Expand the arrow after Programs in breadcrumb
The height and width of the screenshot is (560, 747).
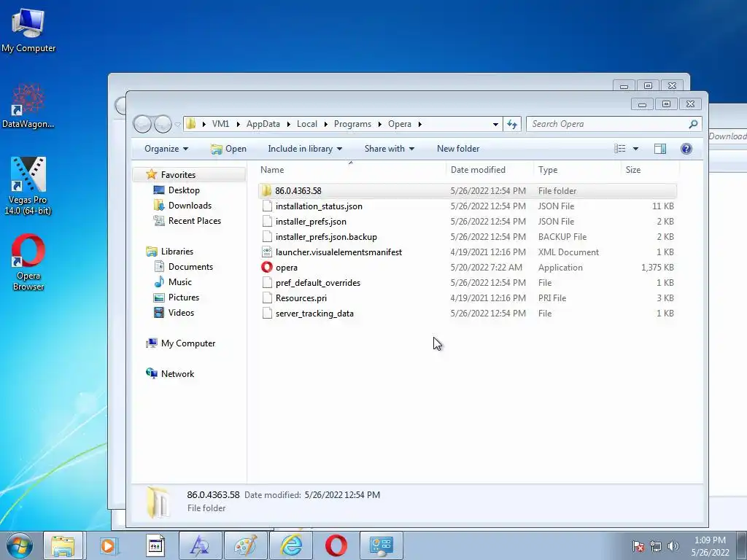(x=379, y=124)
